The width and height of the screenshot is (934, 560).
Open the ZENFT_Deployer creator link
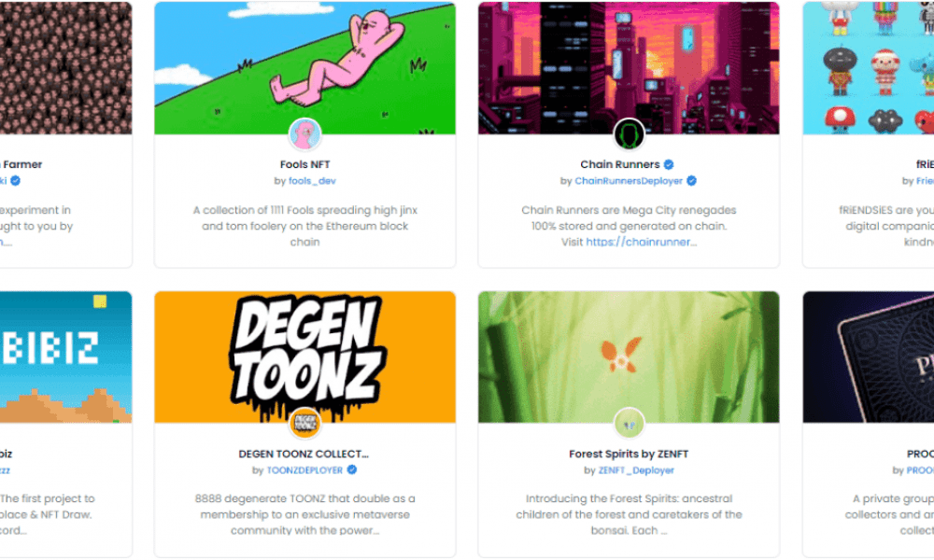tap(636, 470)
